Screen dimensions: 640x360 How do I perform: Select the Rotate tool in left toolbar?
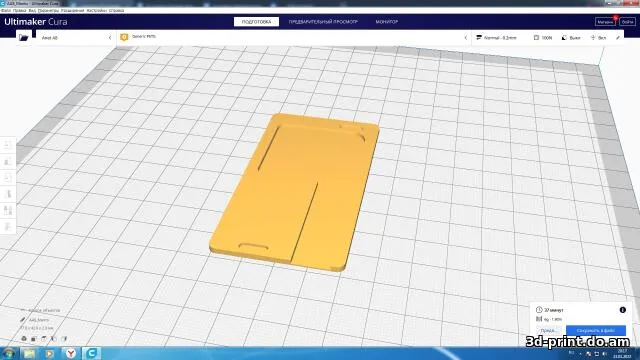click(x=8, y=178)
